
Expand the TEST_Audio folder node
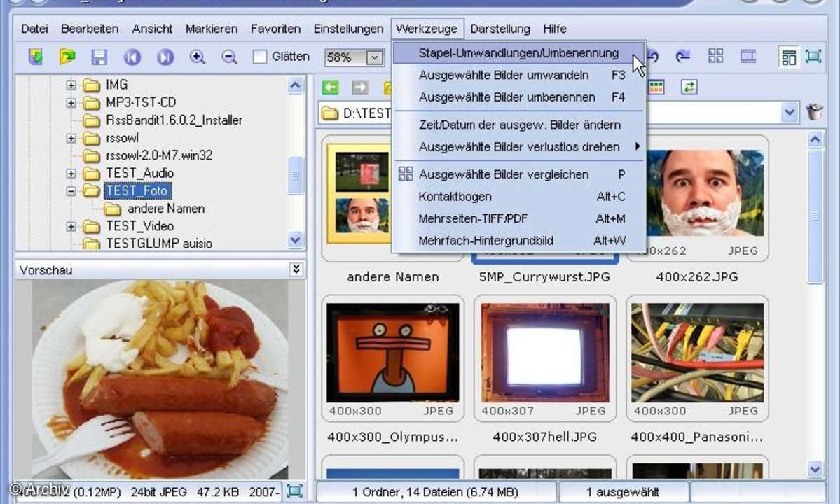[71, 174]
